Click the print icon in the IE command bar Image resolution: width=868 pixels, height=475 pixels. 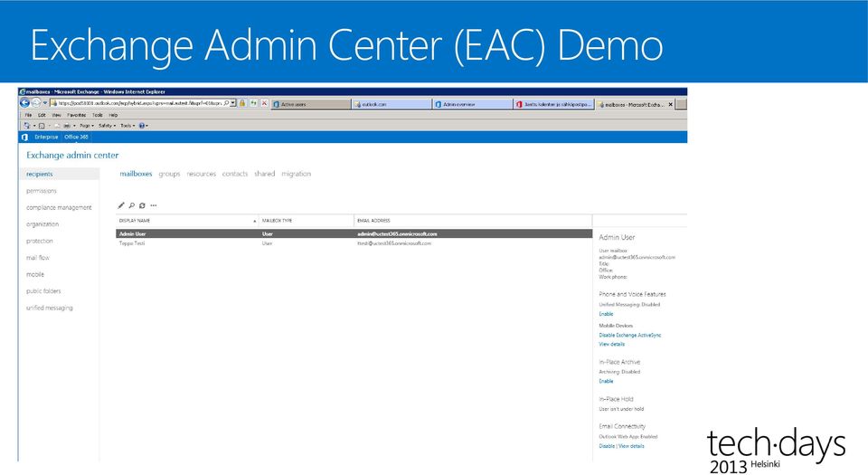(x=67, y=126)
